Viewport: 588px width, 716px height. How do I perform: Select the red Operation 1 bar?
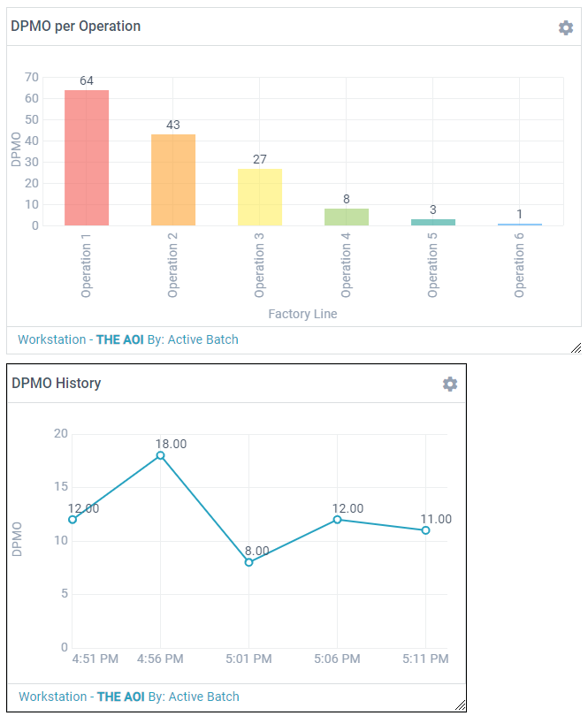(x=86, y=155)
